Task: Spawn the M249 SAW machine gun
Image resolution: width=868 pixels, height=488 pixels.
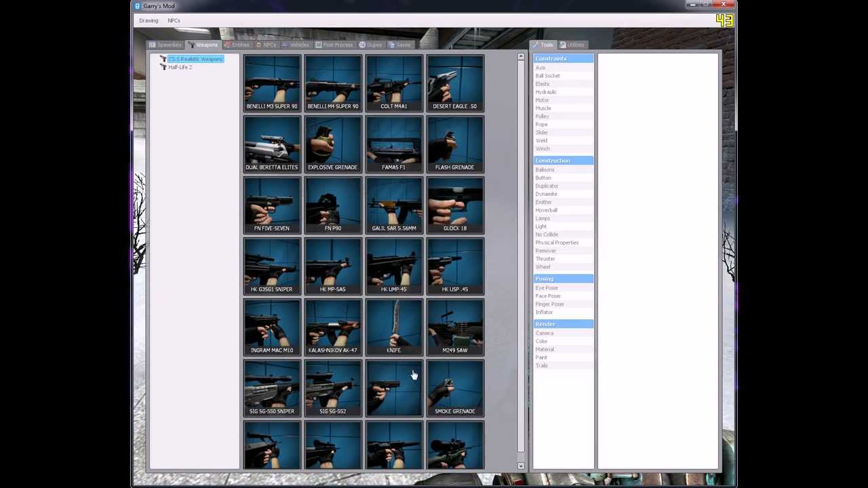Action: [455, 327]
